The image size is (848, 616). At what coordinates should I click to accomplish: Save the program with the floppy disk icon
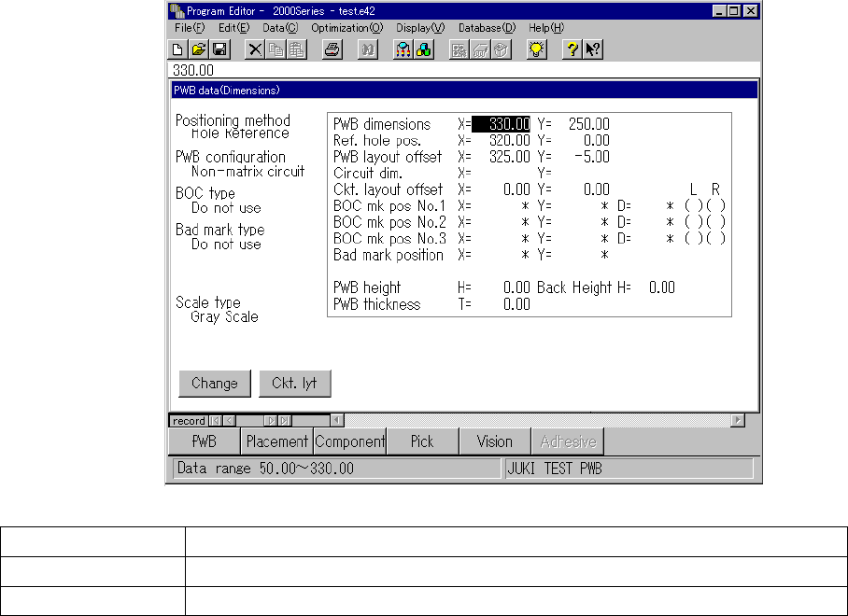pos(219,50)
